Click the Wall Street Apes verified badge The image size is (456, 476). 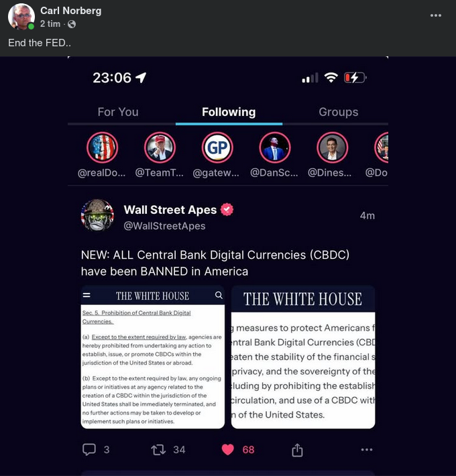227,210
